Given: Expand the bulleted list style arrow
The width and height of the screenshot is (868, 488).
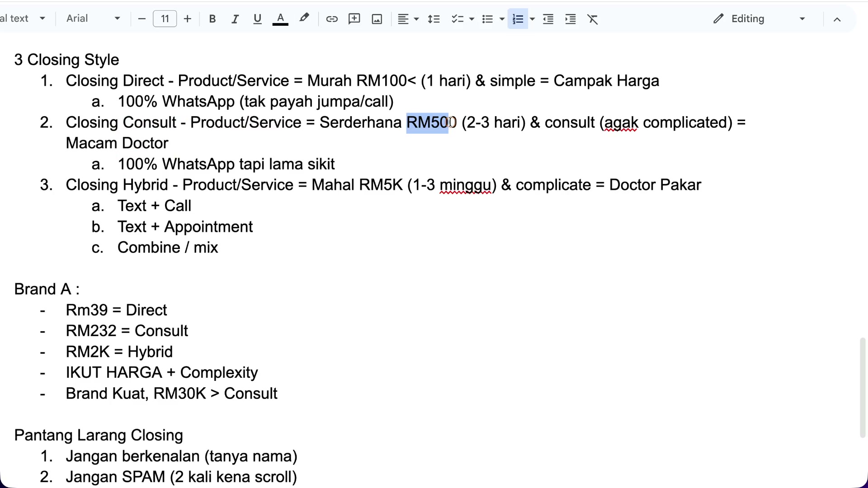Looking at the screenshot, I should tap(502, 19).
